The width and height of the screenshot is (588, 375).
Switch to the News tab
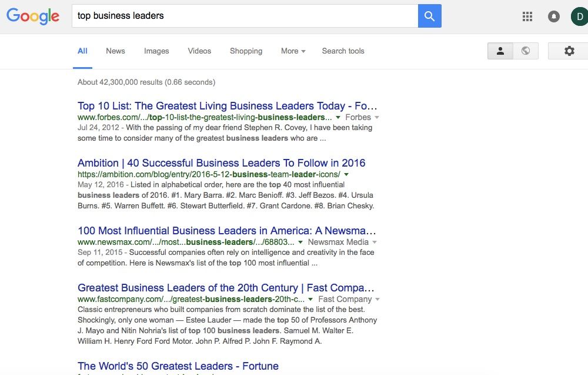coord(115,51)
